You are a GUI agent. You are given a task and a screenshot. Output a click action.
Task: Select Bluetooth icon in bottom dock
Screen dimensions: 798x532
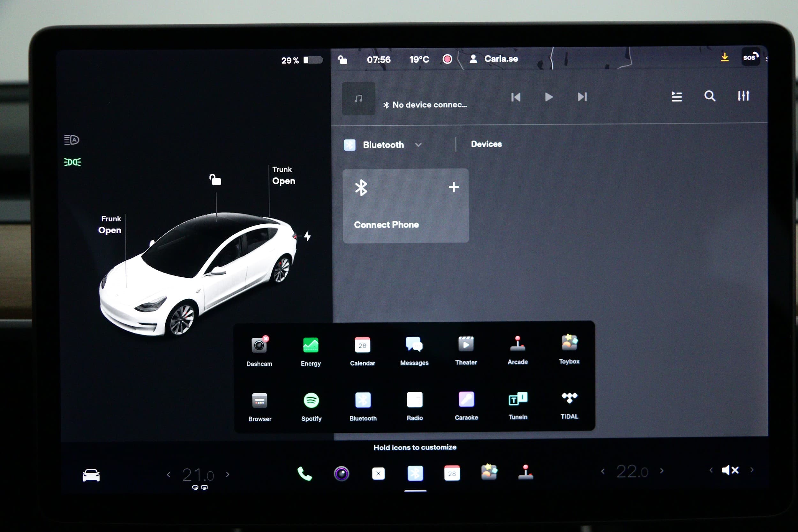click(x=415, y=473)
